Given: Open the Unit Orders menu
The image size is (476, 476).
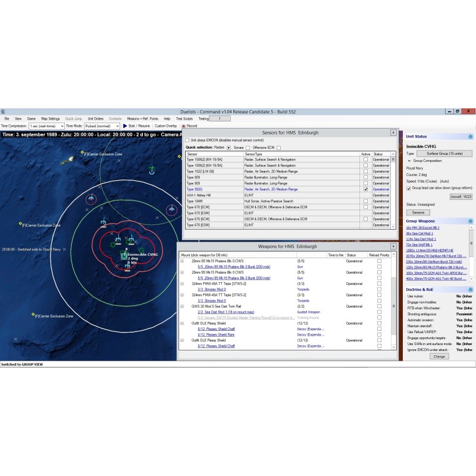Looking at the screenshot, I should (x=95, y=118).
